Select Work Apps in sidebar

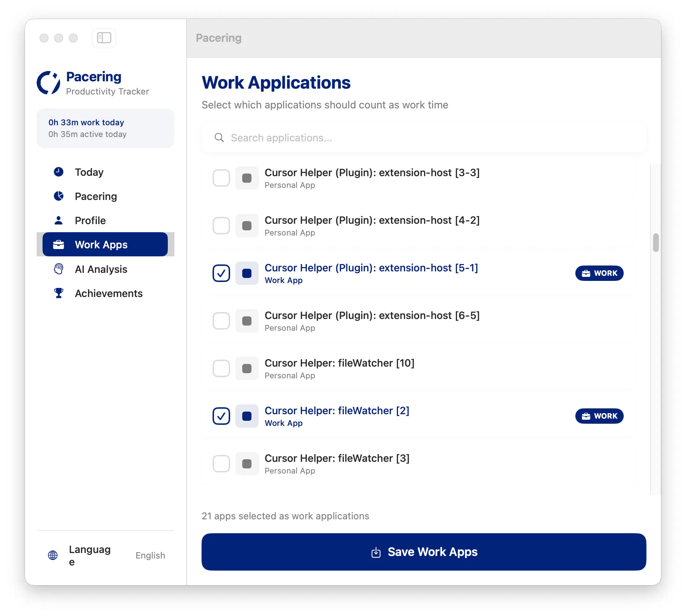click(105, 244)
